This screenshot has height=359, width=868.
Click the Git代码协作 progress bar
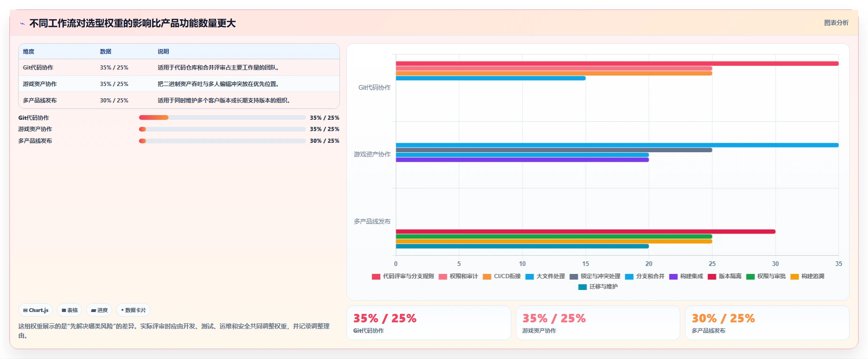click(x=222, y=117)
